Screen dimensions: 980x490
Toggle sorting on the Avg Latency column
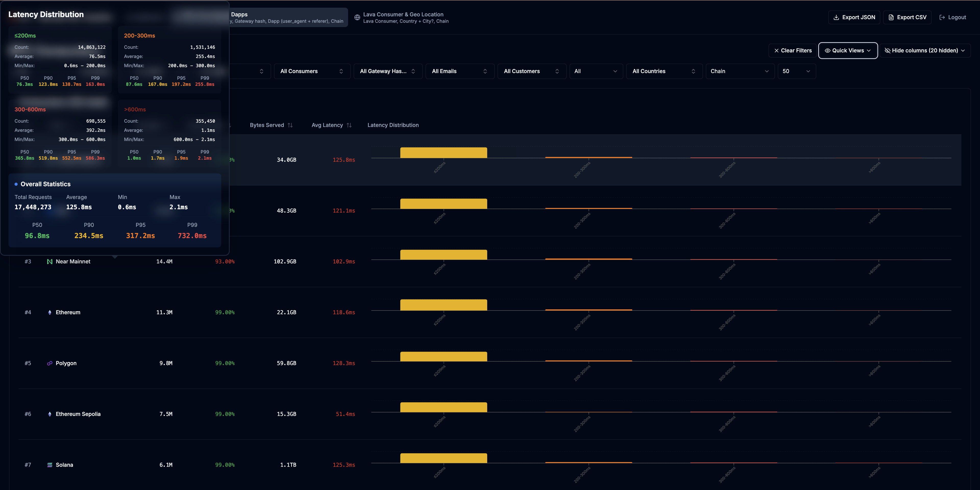[349, 125]
